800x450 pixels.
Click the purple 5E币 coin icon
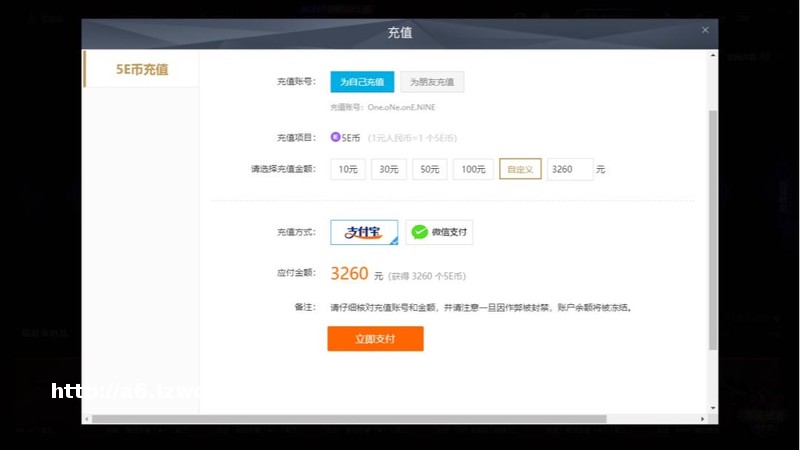click(335, 137)
